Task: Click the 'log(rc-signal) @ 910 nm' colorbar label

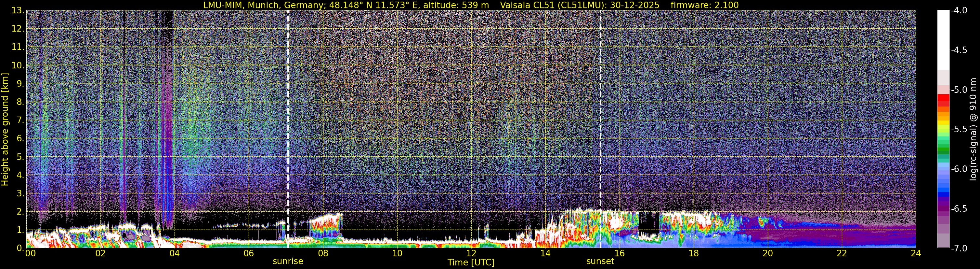Action: 973,129
